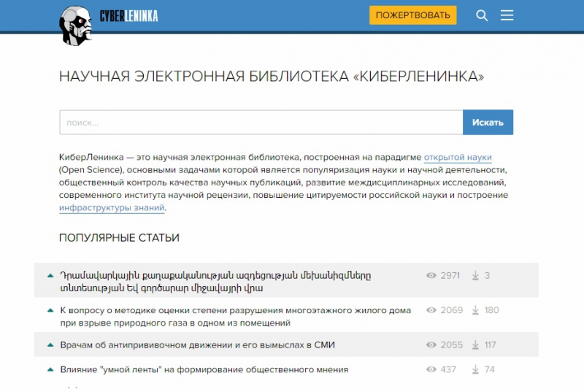The height and width of the screenshot is (392, 584).
Task: Click eye icon beside 2055 views
Action: click(x=431, y=345)
